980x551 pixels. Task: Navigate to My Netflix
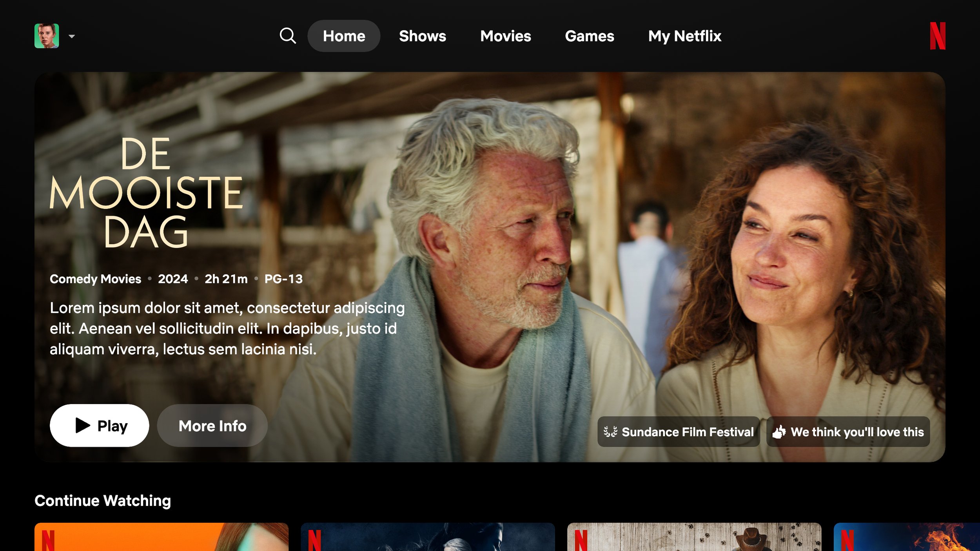(x=684, y=36)
